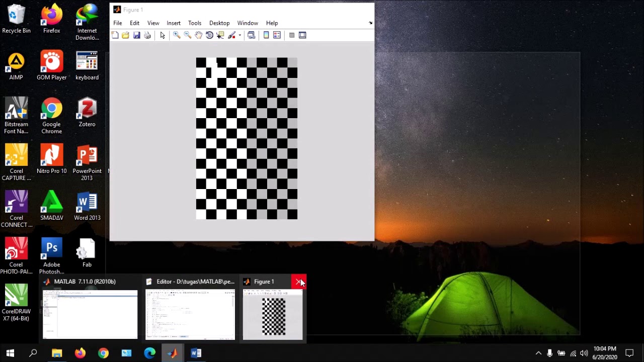The height and width of the screenshot is (362, 644).
Task: Select the Firefox desktop shortcut
Action: coord(52,20)
